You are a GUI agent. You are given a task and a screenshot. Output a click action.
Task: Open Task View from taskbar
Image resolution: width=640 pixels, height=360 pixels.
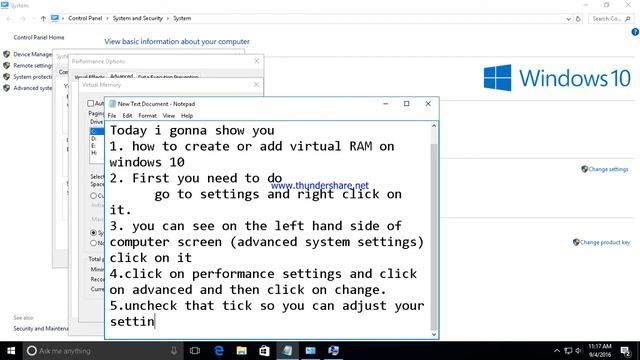(195, 351)
